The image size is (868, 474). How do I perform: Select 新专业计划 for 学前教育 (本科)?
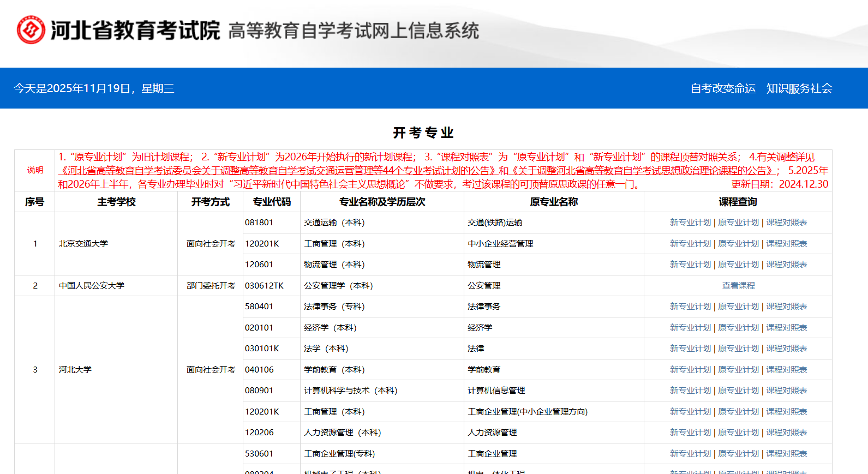(690, 370)
